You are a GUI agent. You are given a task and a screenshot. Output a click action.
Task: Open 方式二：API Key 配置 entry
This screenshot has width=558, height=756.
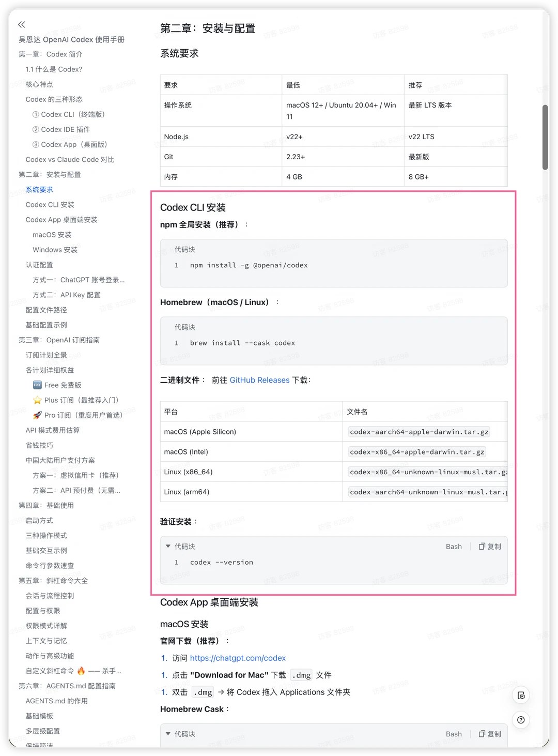[67, 295]
